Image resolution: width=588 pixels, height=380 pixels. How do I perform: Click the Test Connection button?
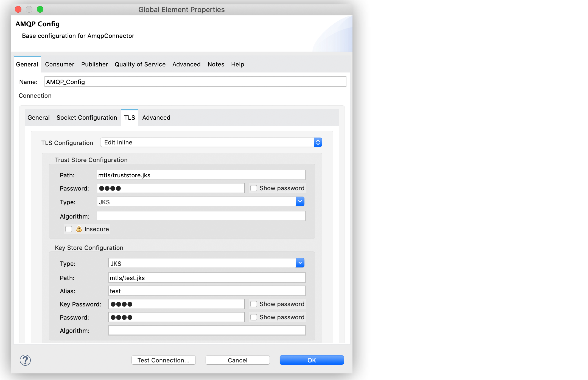(163, 360)
